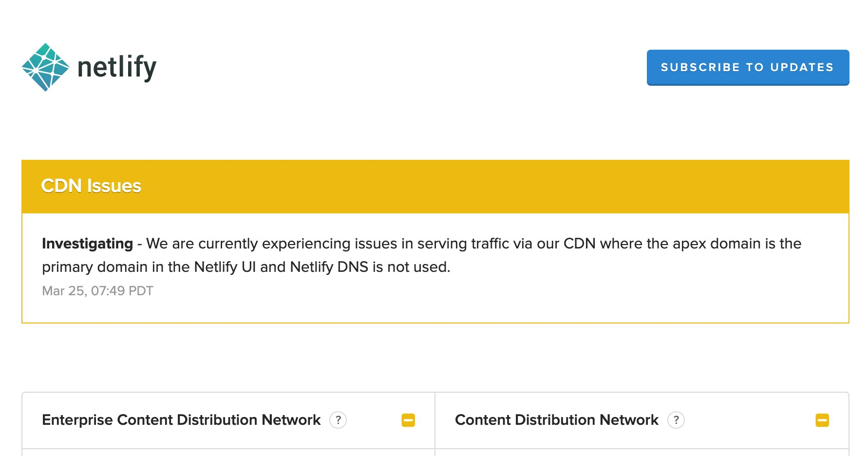The width and height of the screenshot is (868, 456).
Task: Click the Mar 25, 07:49 PDT timestamp
Action: [97, 291]
